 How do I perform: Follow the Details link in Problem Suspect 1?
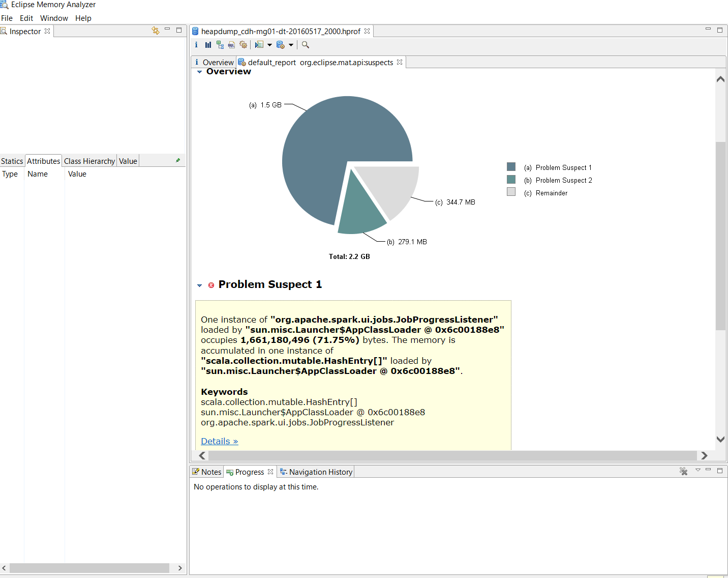click(219, 441)
